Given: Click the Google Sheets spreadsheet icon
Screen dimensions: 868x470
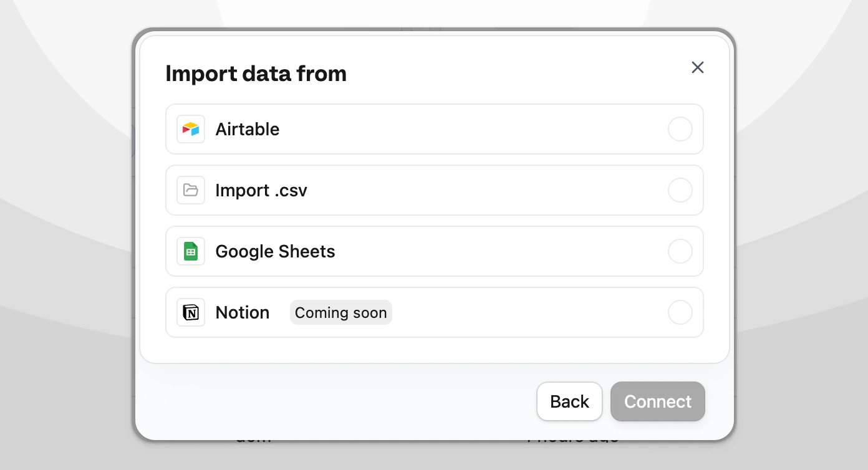Looking at the screenshot, I should pos(191,251).
